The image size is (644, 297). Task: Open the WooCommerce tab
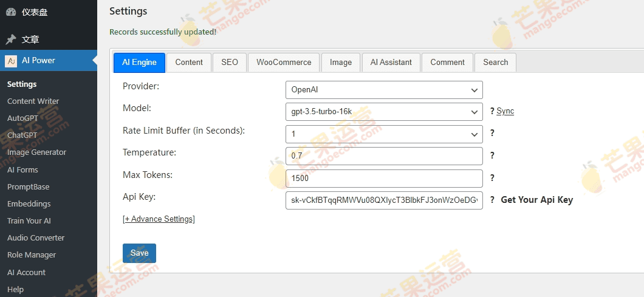click(x=284, y=63)
